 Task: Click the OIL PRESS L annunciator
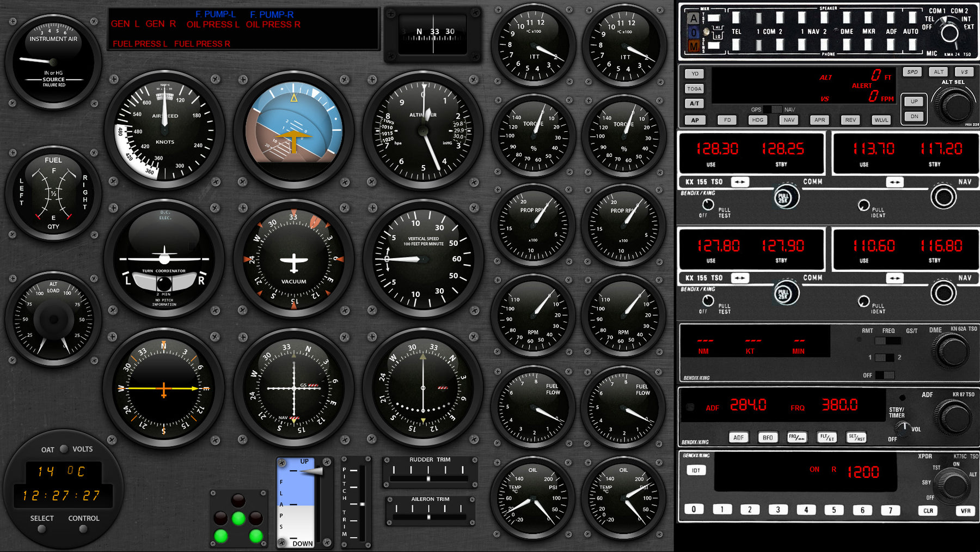213,25
